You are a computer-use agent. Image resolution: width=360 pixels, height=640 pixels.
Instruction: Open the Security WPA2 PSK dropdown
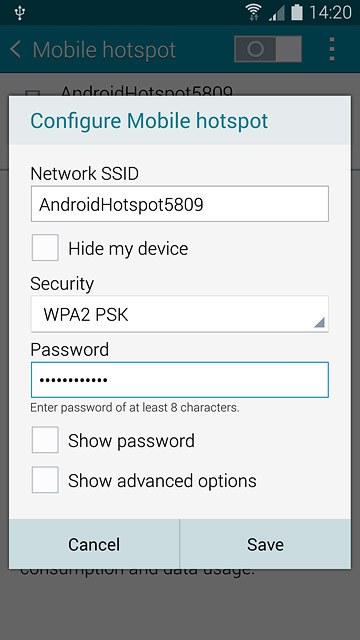pos(180,314)
